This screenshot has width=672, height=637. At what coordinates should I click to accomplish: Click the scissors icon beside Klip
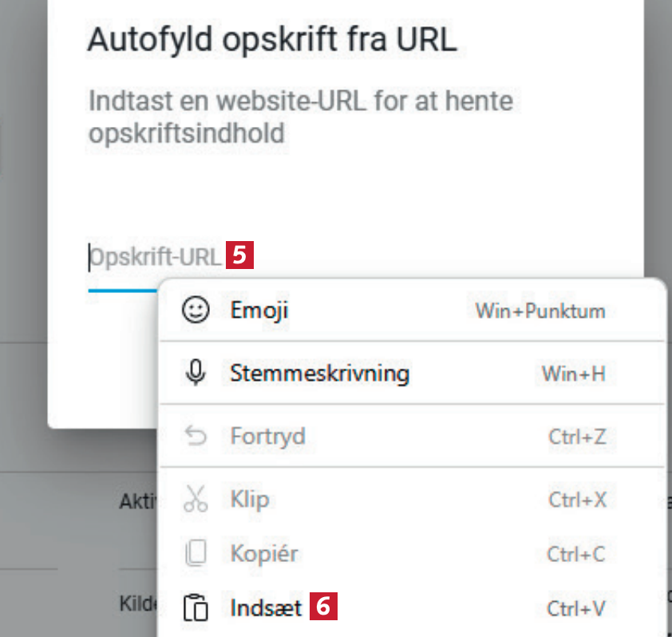(x=196, y=500)
